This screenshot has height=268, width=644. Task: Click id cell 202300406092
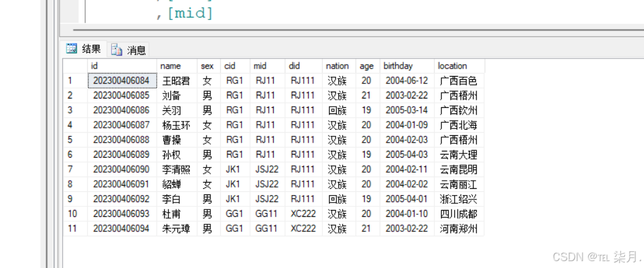click(122, 199)
